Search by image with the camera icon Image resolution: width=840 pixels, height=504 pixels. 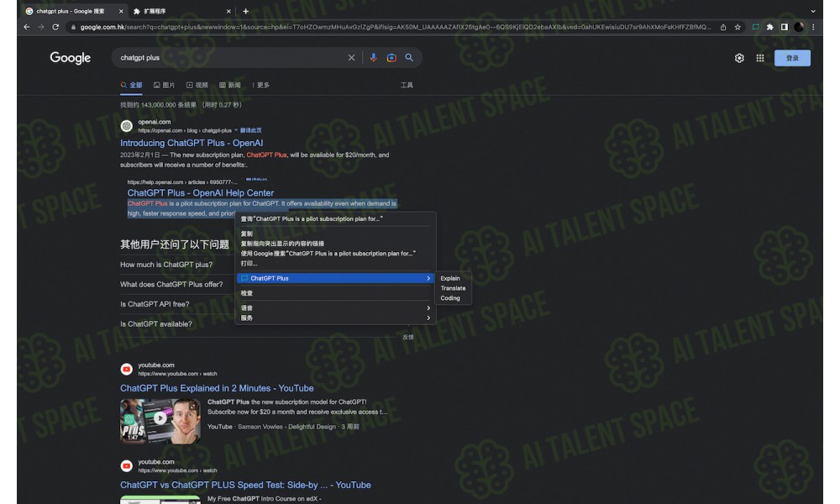[391, 58]
